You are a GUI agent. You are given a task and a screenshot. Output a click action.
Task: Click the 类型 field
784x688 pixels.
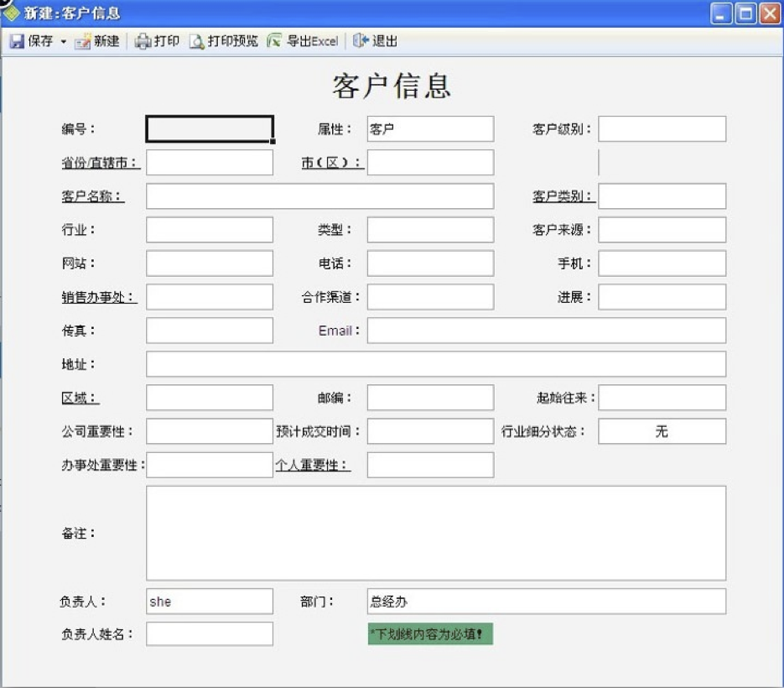coord(430,230)
